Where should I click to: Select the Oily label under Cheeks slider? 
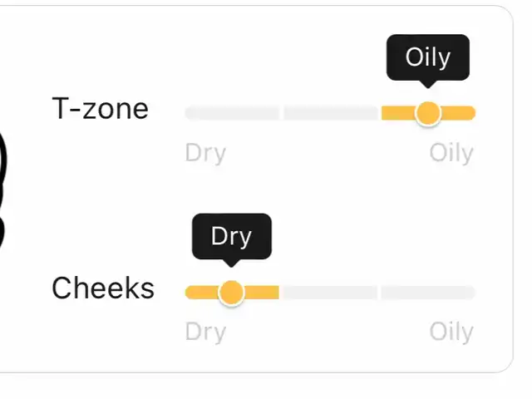coord(451,332)
